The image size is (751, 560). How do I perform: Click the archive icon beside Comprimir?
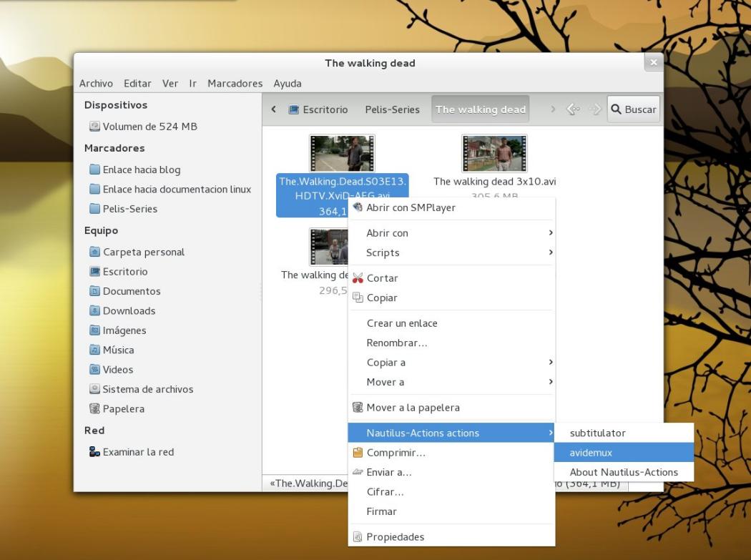coord(358,453)
